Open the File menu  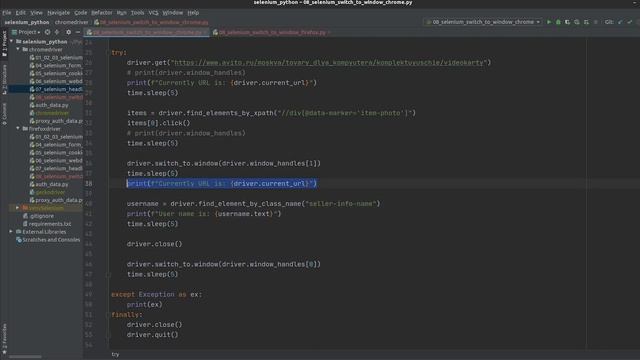pos(7,13)
